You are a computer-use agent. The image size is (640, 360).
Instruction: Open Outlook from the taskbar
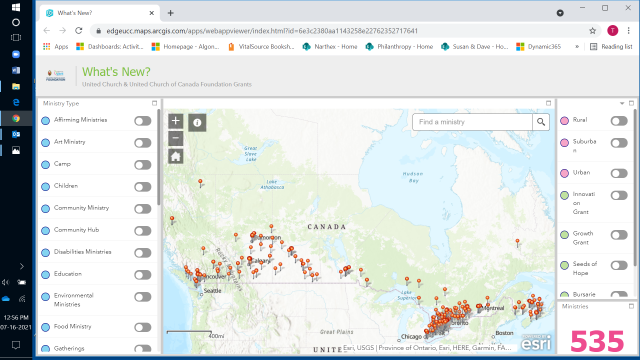click(x=16, y=134)
